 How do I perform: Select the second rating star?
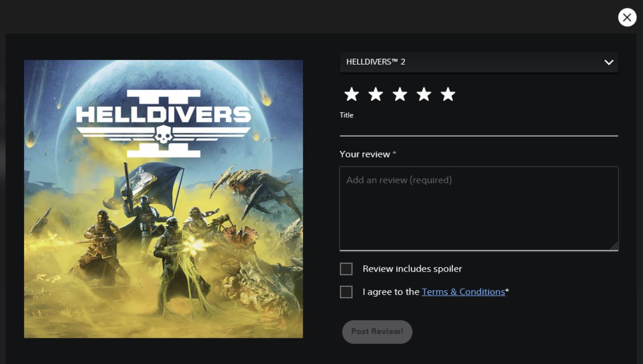point(376,95)
